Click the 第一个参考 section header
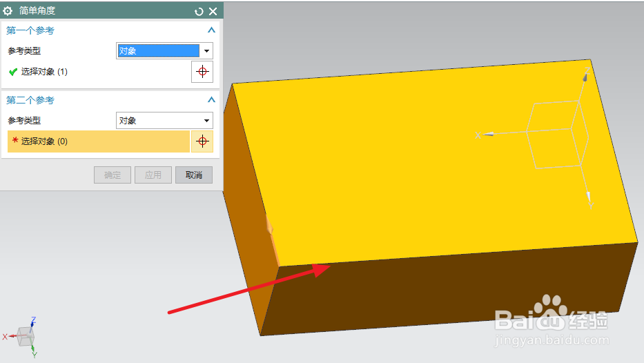Viewport: 644px width, 363px height. coord(30,30)
